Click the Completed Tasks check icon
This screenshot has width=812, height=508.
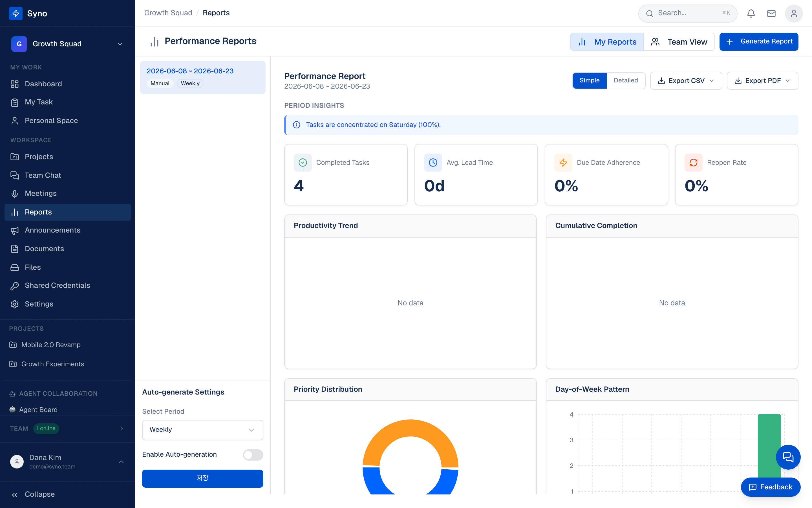(303, 163)
